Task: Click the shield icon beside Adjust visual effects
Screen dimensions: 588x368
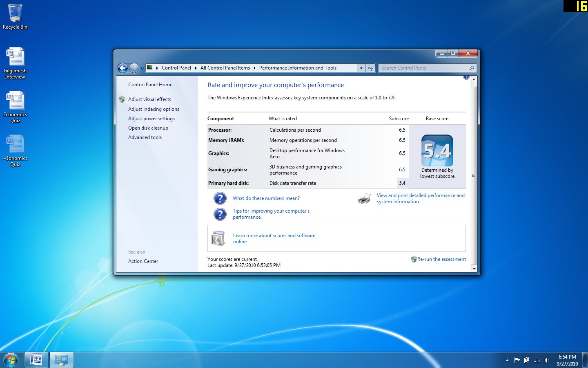Action: click(122, 99)
